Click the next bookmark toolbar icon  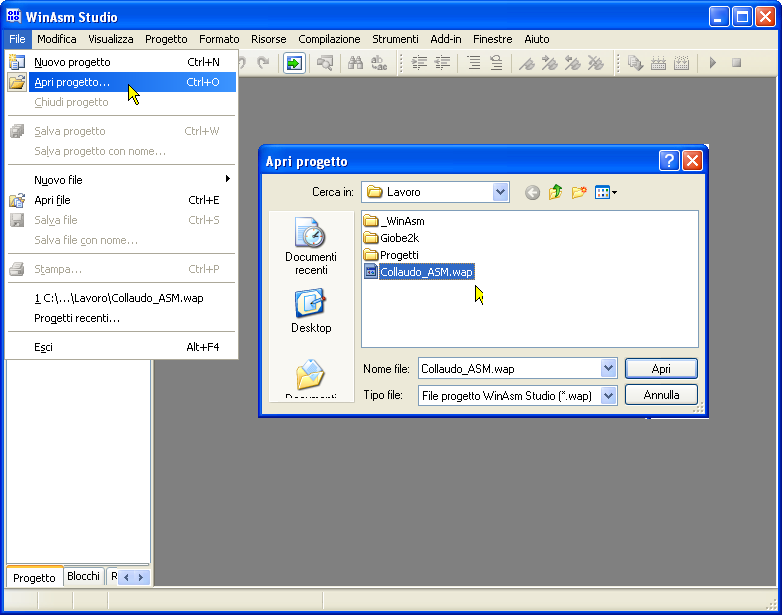(x=550, y=63)
